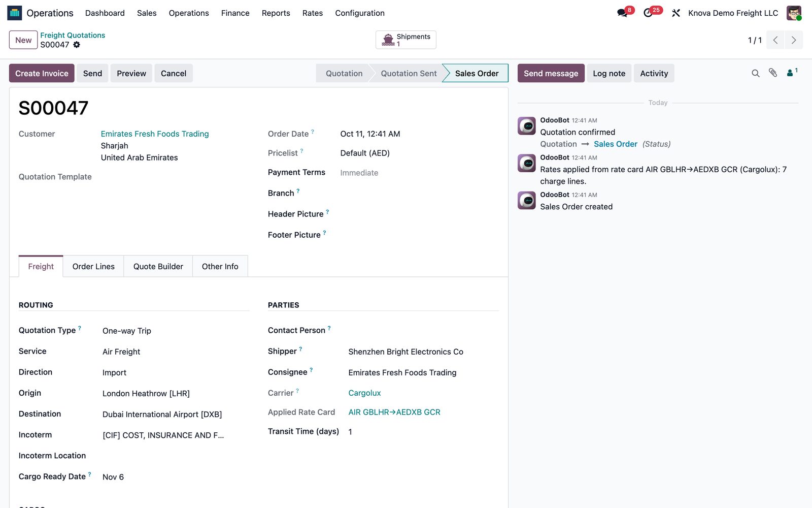This screenshot has height=508, width=812.
Task: Click the Log note button
Action: pos(609,73)
